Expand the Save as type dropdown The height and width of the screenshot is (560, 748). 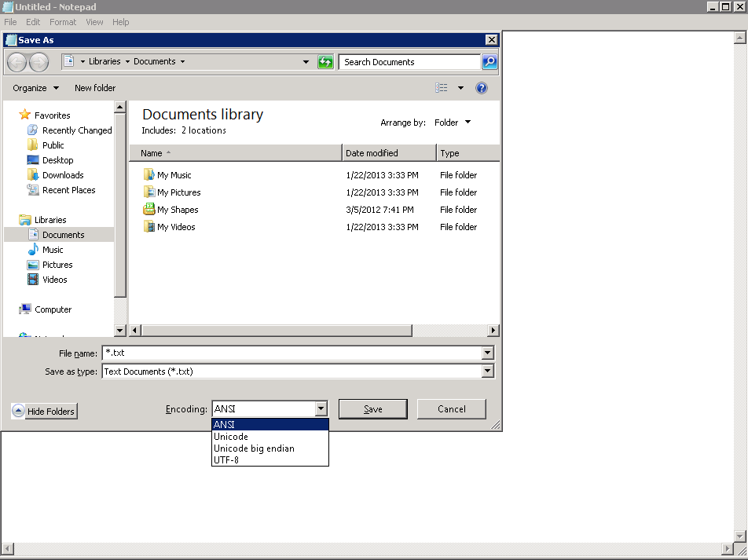click(488, 372)
